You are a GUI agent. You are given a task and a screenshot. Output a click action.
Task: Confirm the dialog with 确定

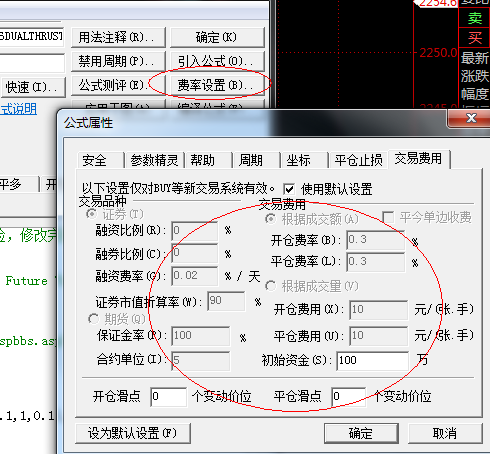tap(361, 433)
